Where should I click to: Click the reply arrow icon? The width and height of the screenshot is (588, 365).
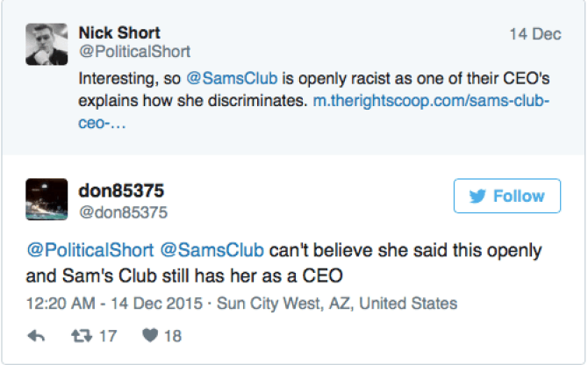[x=37, y=335]
